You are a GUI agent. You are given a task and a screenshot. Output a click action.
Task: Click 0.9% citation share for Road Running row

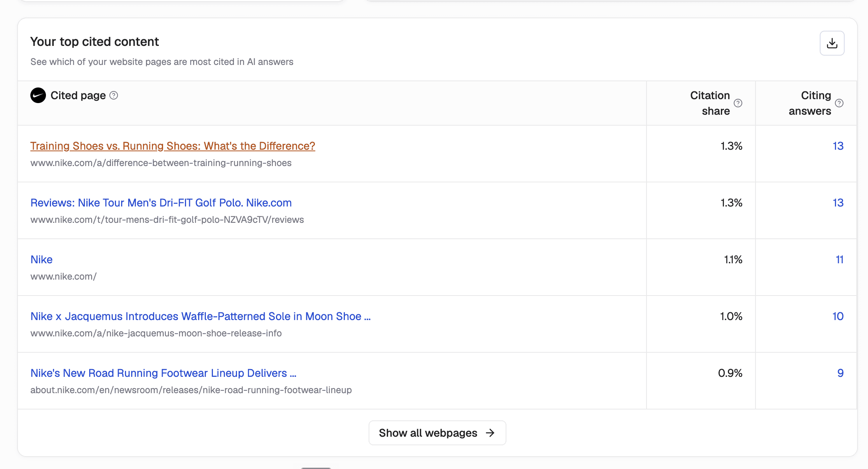coord(730,373)
